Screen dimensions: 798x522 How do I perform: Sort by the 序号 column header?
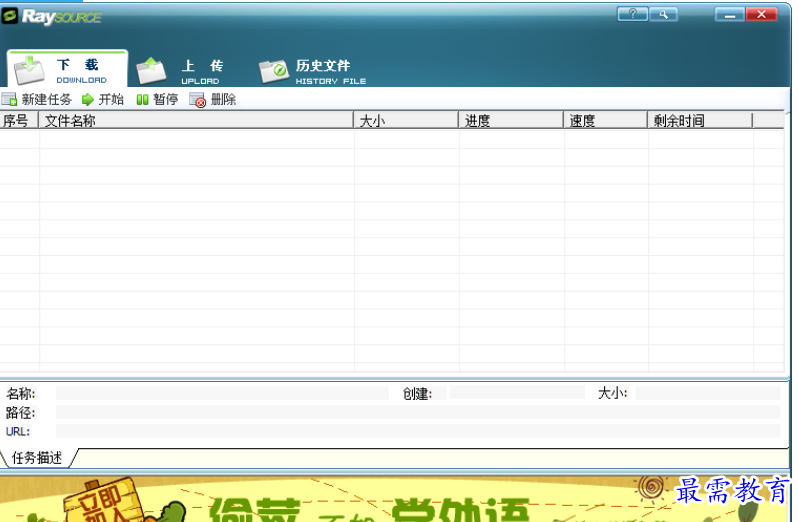pos(19,121)
